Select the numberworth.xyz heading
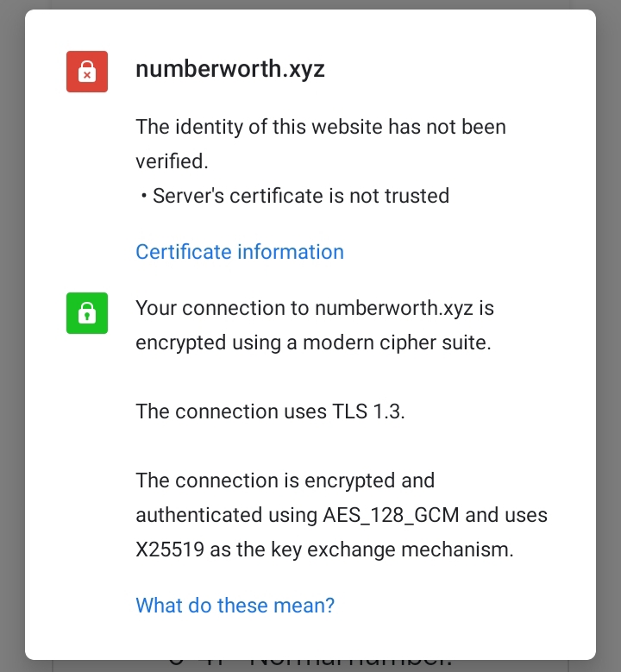The width and height of the screenshot is (621, 672). 230,69
